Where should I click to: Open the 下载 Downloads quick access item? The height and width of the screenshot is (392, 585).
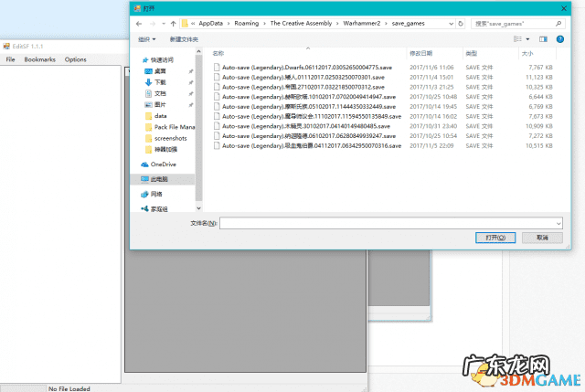pos(160,82)
